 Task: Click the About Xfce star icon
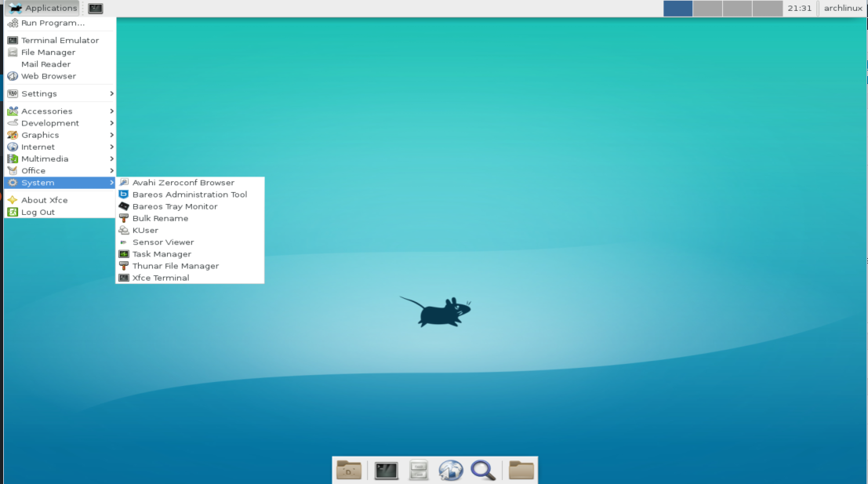tap(13, 200)
